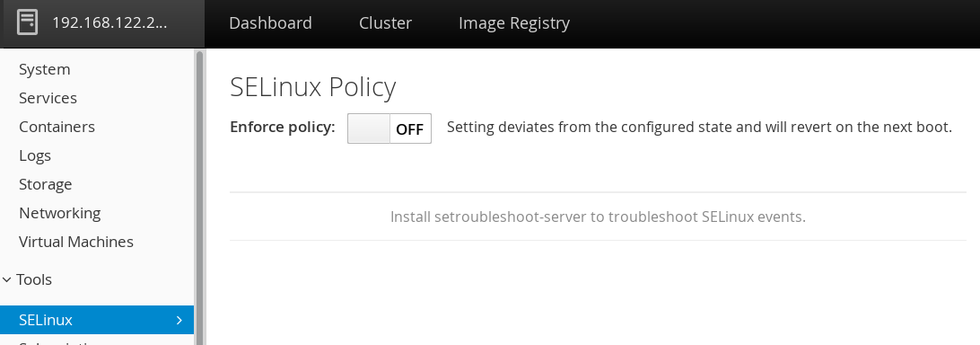Open the Cluster tab

tap(385, 23)
